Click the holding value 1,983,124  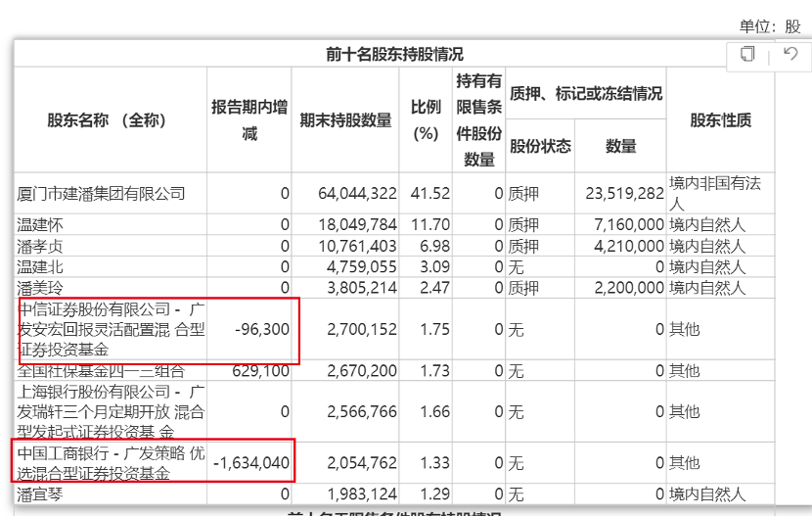[361, 494]
